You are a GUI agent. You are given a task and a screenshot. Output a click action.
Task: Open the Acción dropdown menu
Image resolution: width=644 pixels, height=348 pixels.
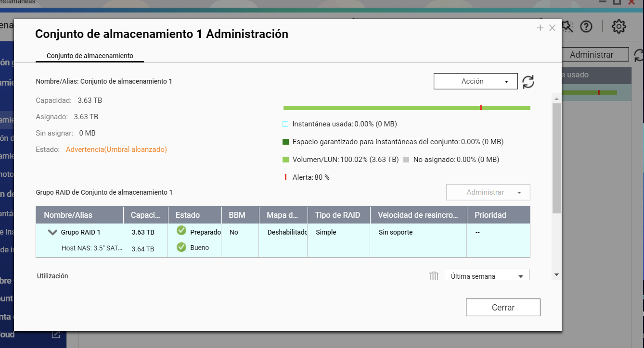(475, 82)
